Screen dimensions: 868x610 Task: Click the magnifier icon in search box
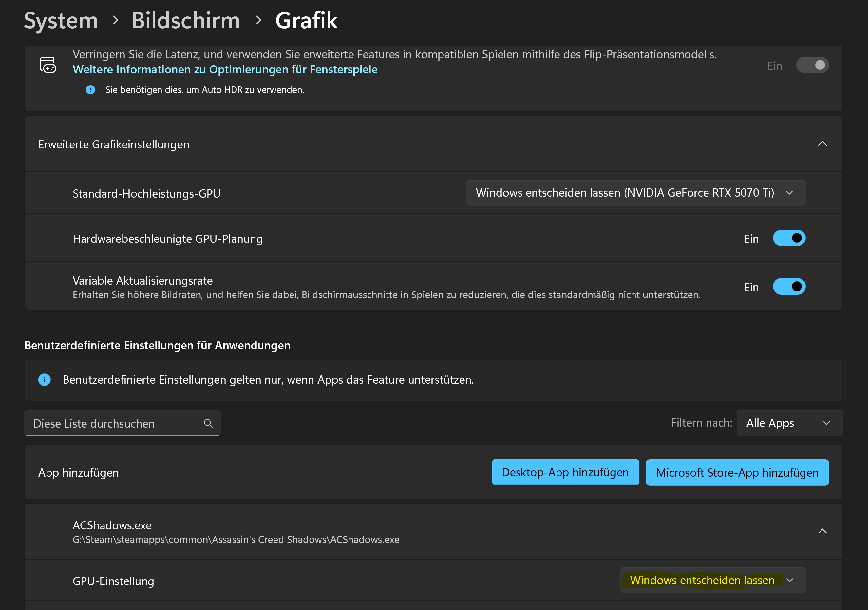tap(208, 423)
